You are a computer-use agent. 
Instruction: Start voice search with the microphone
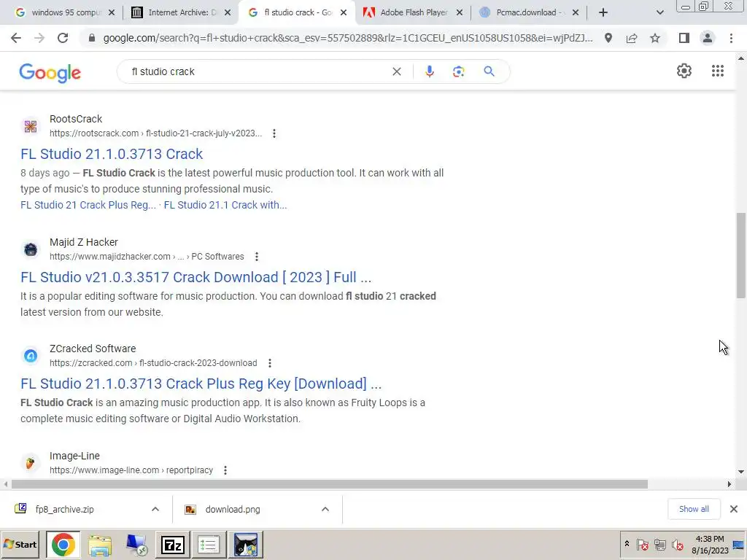[x=429, y=71]
